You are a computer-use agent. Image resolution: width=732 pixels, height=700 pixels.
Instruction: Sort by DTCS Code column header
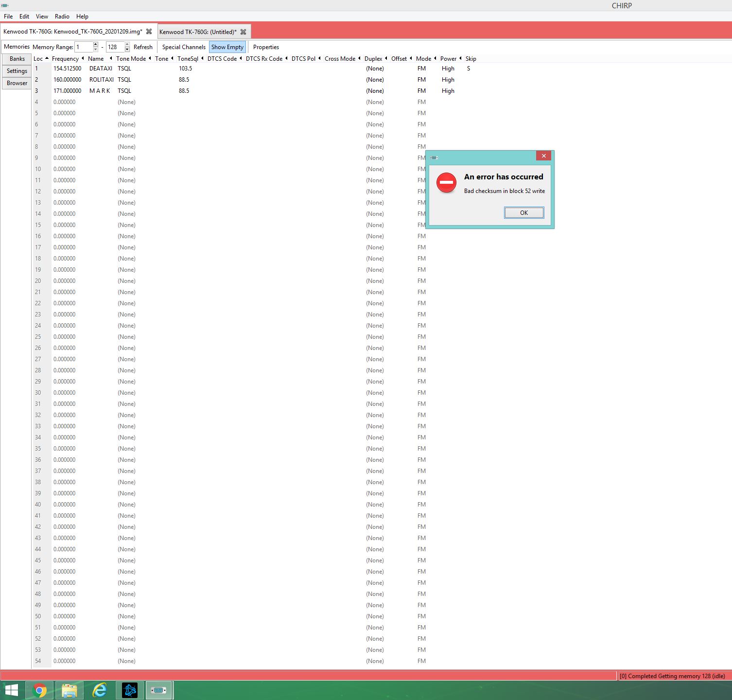tap(222, 59)
